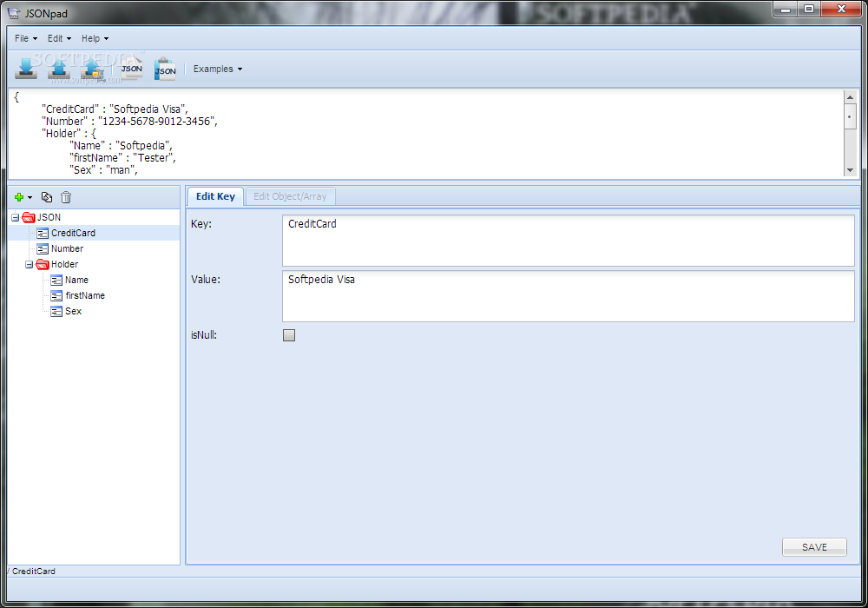This screenshot has width=868, height=608.
Task: Click the JSON text editor area
Action: pos(426,134)
